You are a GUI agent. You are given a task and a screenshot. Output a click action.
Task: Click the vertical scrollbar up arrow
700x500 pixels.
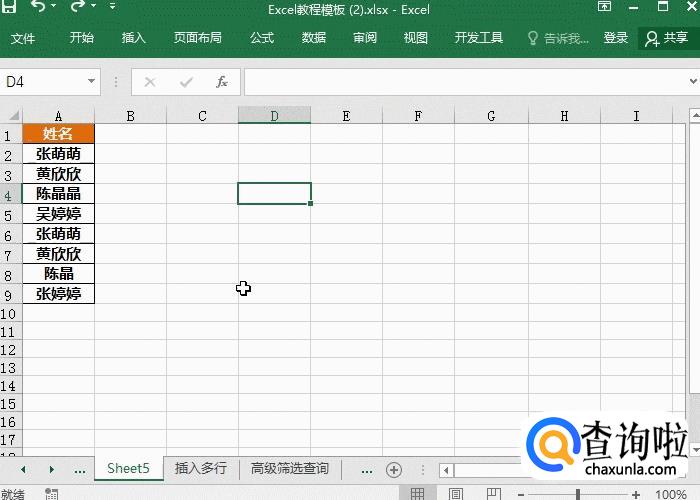[695, 115]
